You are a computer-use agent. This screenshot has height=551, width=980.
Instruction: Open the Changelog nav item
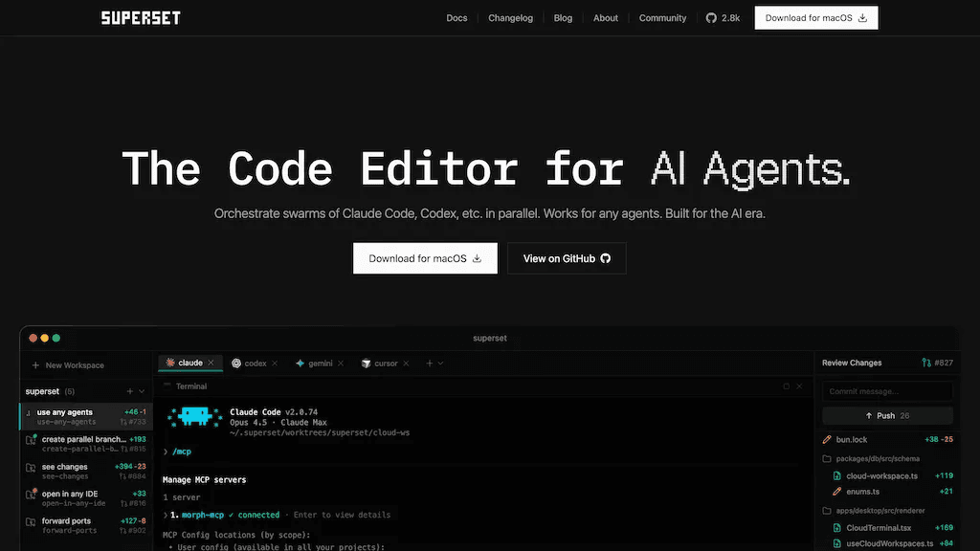(511, 18)
